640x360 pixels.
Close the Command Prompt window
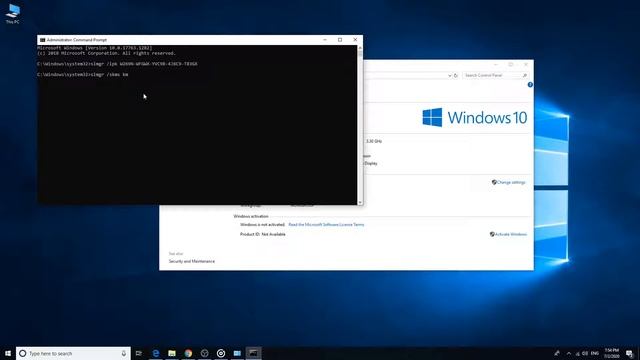click(355, 40)
